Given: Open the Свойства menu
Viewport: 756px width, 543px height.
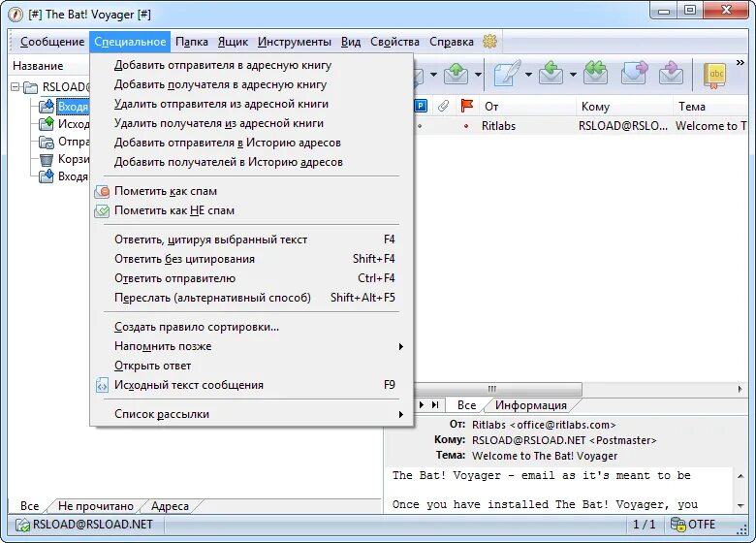Looking at the screenshot, I should tap(394, 42).
